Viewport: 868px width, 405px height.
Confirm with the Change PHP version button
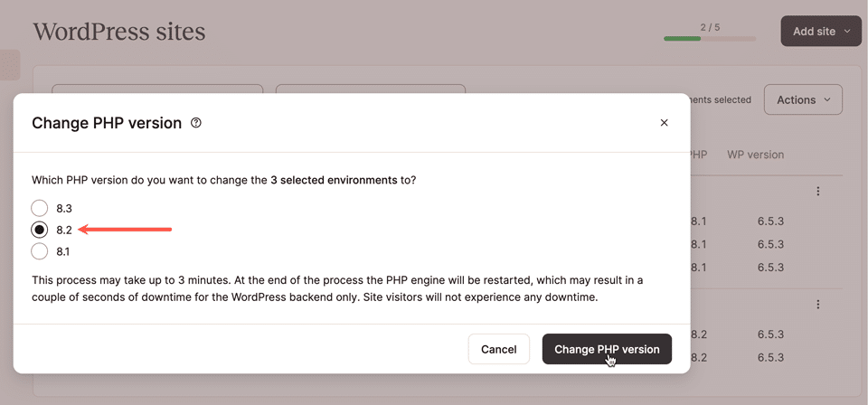click(x=607, y=349)
